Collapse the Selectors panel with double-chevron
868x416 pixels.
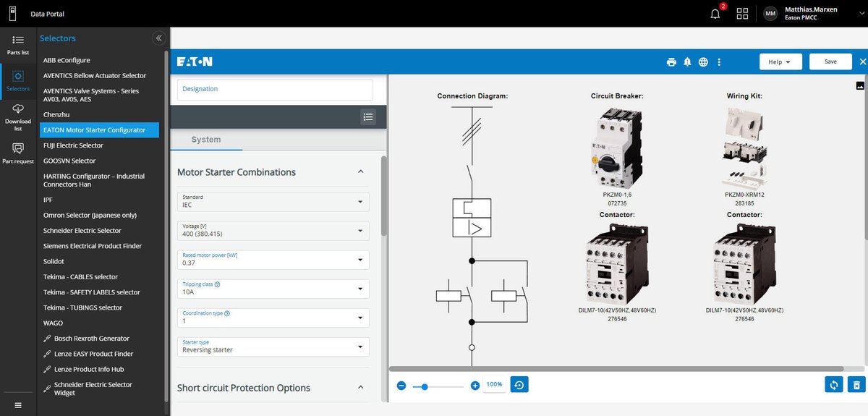click(159, 38)
